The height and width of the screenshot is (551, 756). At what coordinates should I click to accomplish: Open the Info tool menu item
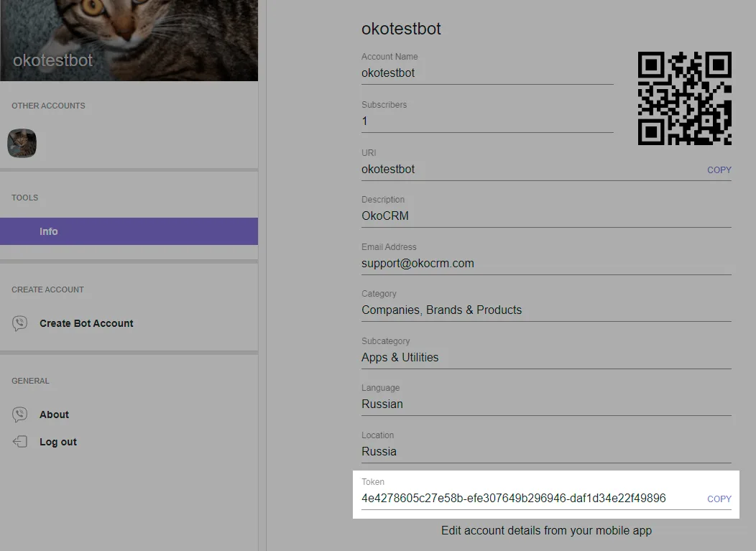click(x=129, y=231)
